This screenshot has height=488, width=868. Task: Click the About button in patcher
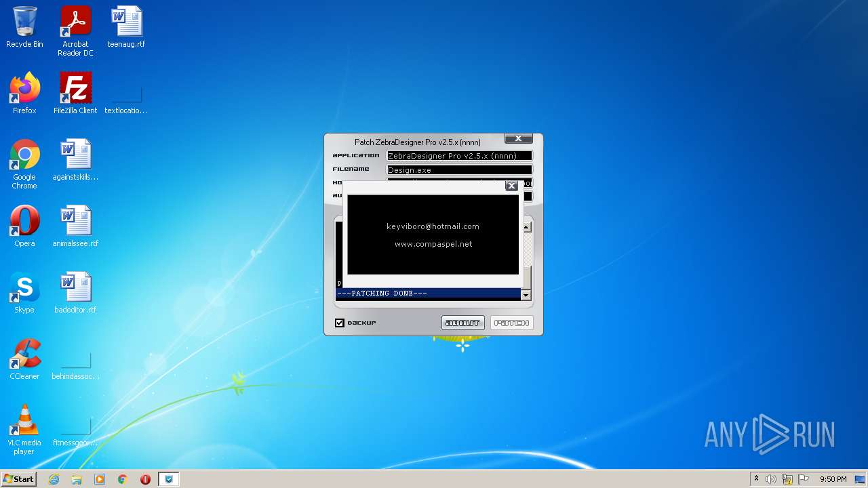(x=462, y=323)
